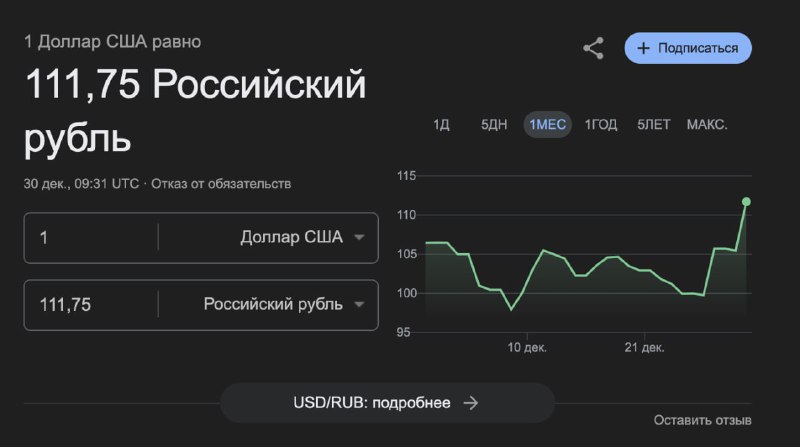Image resolution: width=800 pixels, height=447 pixels.
Task: Click the arrow icon beside USD/RUB подробнее
Action: coord(470,403)
